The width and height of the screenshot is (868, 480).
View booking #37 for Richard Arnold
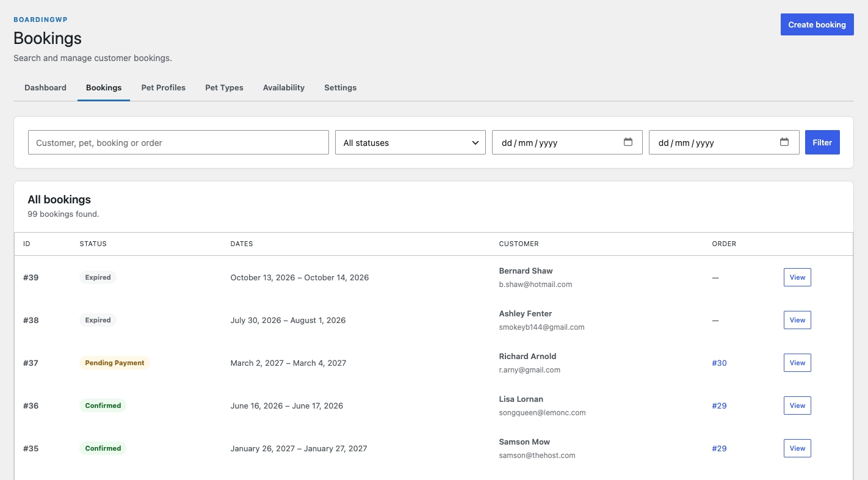coord(797,363)
